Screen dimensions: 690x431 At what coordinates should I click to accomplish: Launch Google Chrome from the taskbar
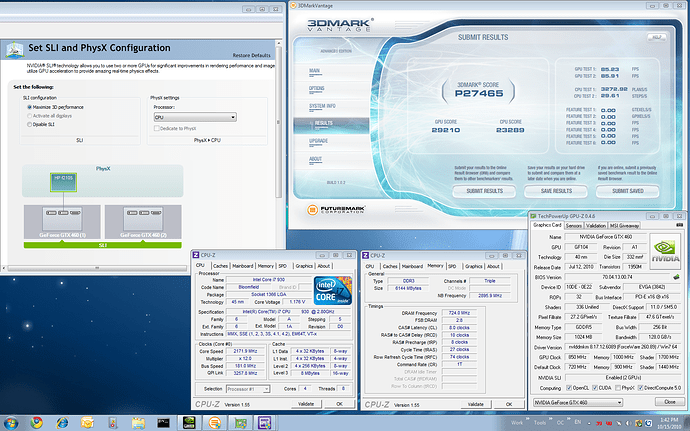tap(37, 423)
